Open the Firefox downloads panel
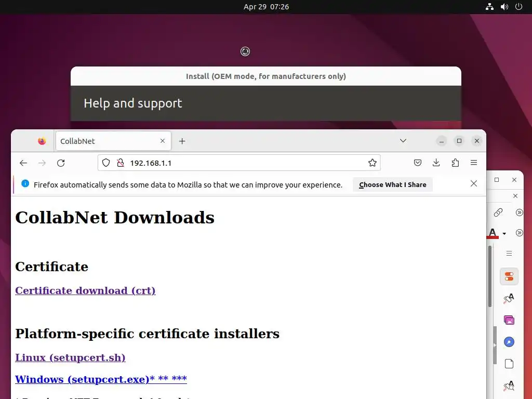The height and width of the screenshot is (399, 532). [x=436, y=163]
